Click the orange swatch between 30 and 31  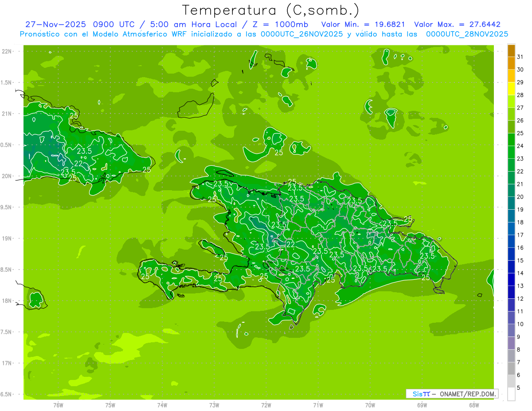click(511, 63)
